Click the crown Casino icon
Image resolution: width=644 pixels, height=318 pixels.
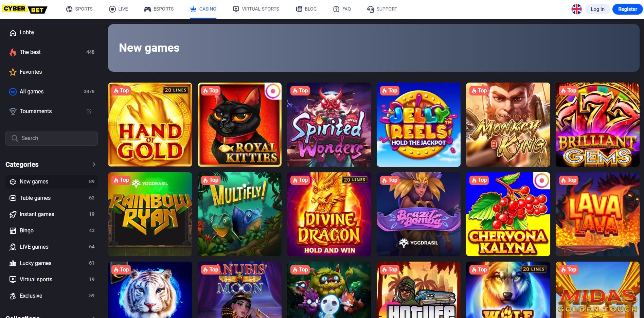(193, 9)
